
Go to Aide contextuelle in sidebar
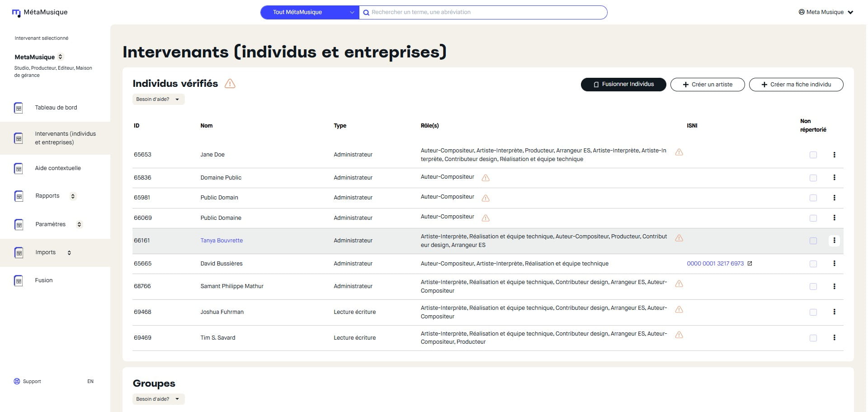click(58, 168)
